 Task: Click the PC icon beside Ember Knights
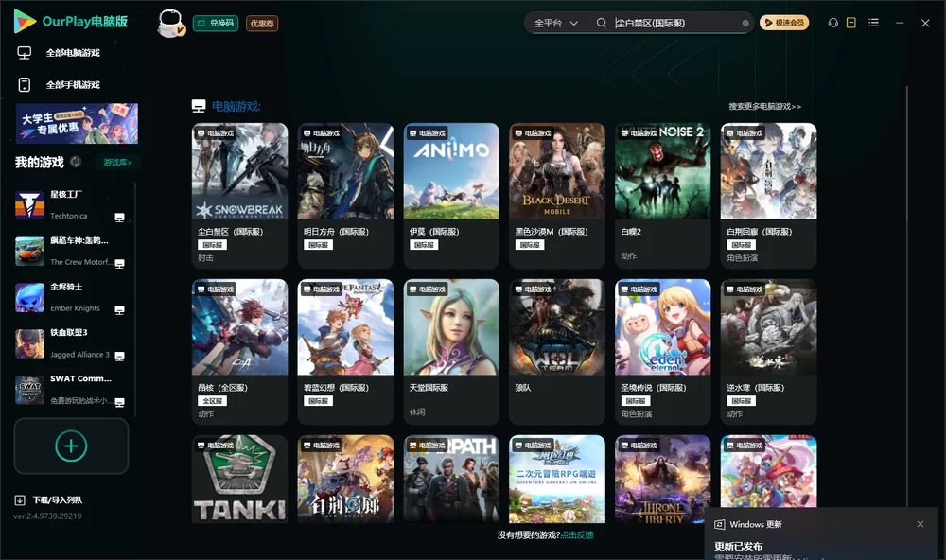pos(119,310)
